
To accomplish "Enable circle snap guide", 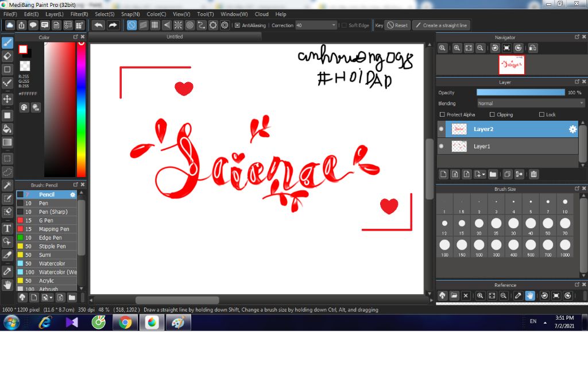I will [189, 25].
